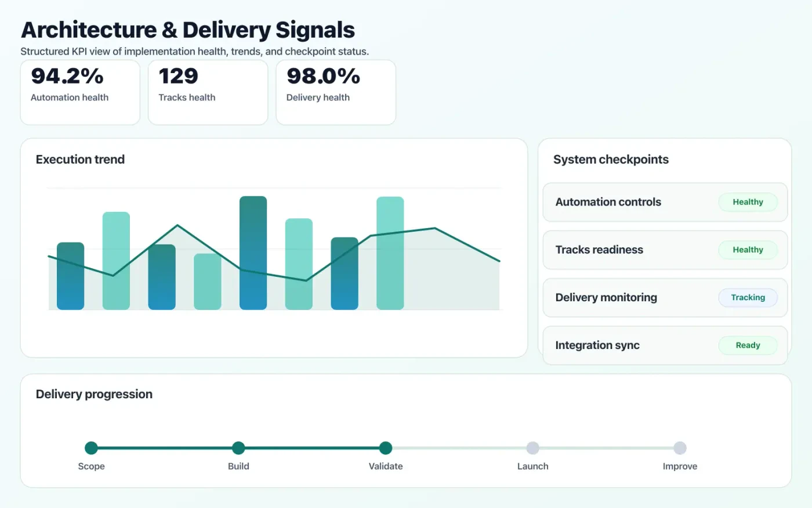Click the Execution trend panel heading
812x508 pixels.
point(80,159)
